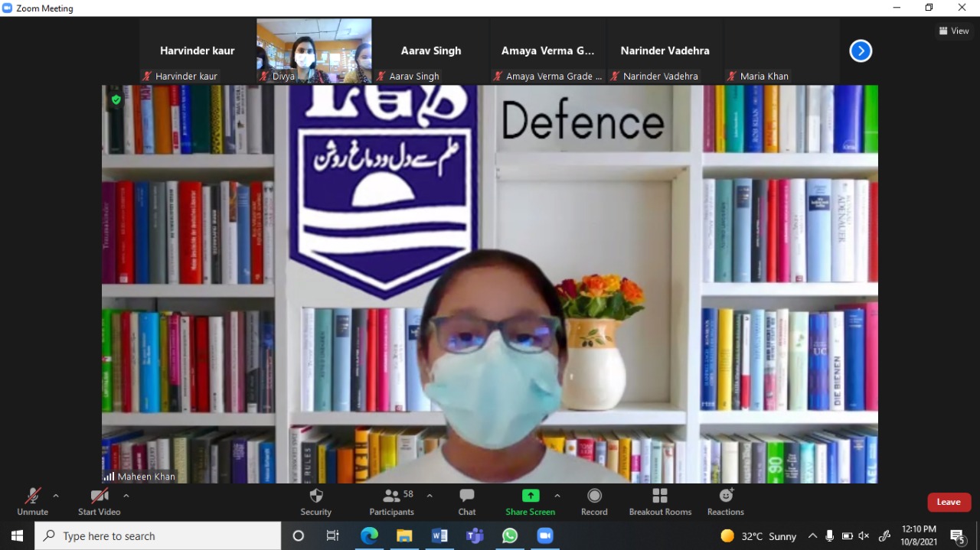Select Divya's video thumbnail
Screen dimensions: 980x550
(x=314, y=50)
